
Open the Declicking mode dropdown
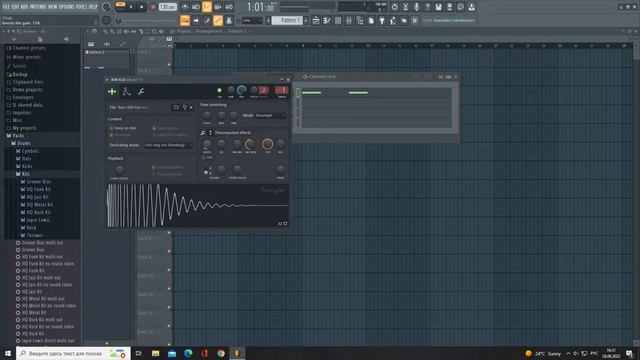point(168,145)
